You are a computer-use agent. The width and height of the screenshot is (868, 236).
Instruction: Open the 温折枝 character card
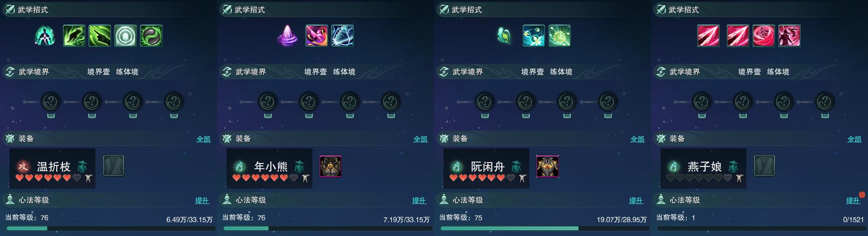click(x=52, y=168)
